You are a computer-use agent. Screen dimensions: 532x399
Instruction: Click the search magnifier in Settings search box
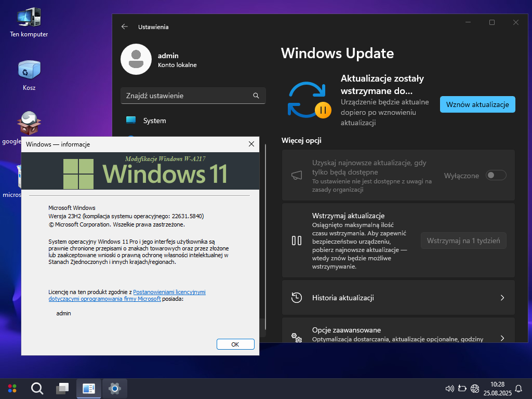point(256,96)
